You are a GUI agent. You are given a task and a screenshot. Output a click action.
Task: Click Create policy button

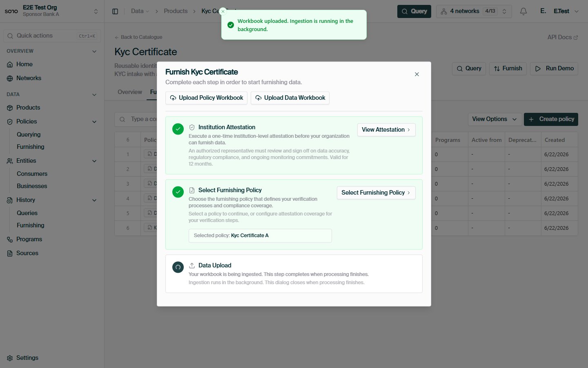pyautogui.click(x=551, y=119)
